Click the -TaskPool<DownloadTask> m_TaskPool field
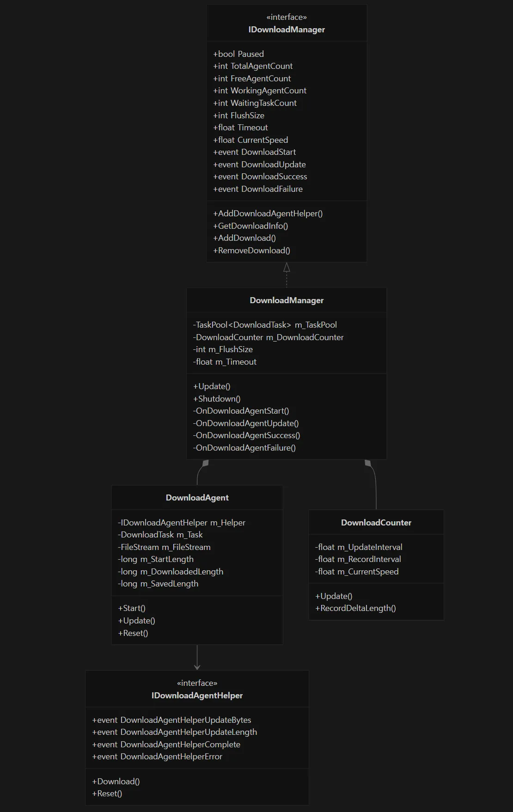Image resolution: width=513 pixels, height=812 pixels. tap(265, 325)
